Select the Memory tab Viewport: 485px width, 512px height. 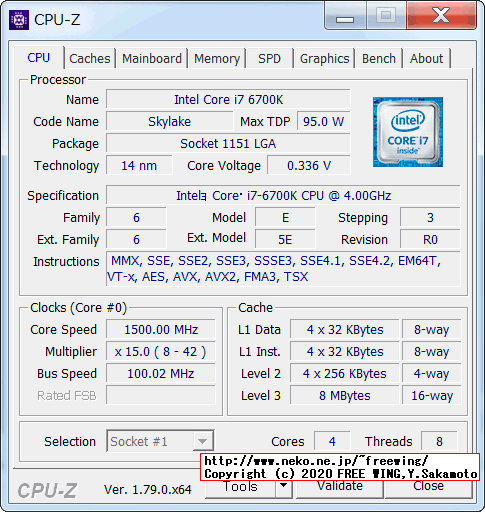click(217, 58)
